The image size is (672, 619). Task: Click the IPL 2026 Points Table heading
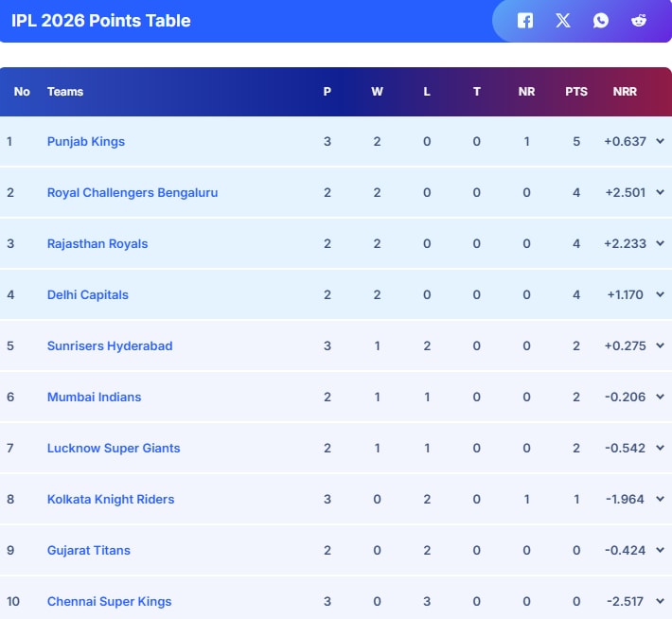[x=101, y=21]
